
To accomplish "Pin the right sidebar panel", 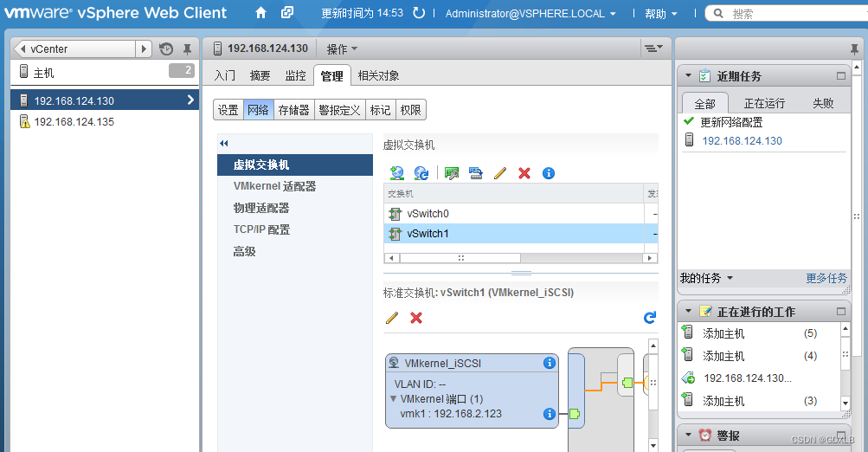I will [855, 49].
